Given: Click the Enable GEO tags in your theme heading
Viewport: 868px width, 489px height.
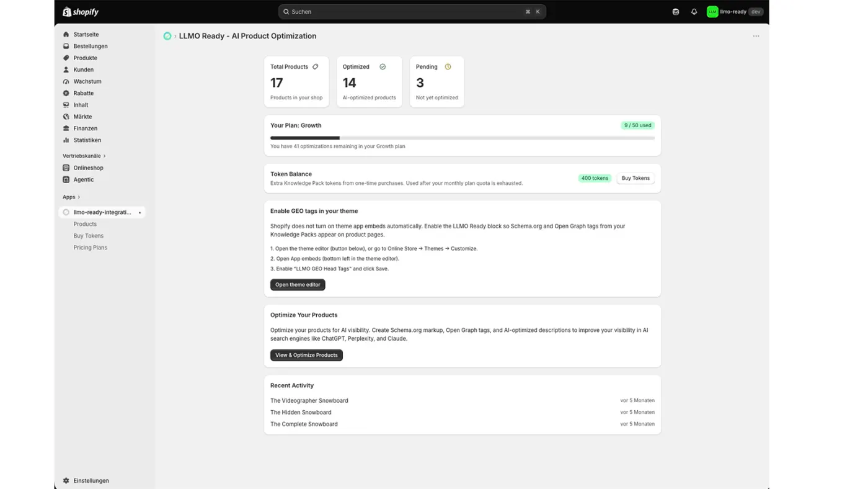Looking at the screenshot, I should pos(314,211).
